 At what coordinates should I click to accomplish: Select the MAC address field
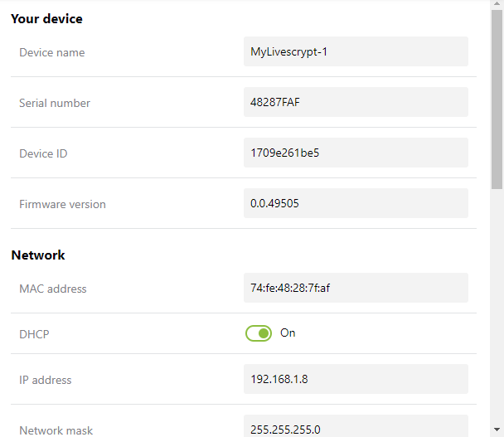click(356, 288)
